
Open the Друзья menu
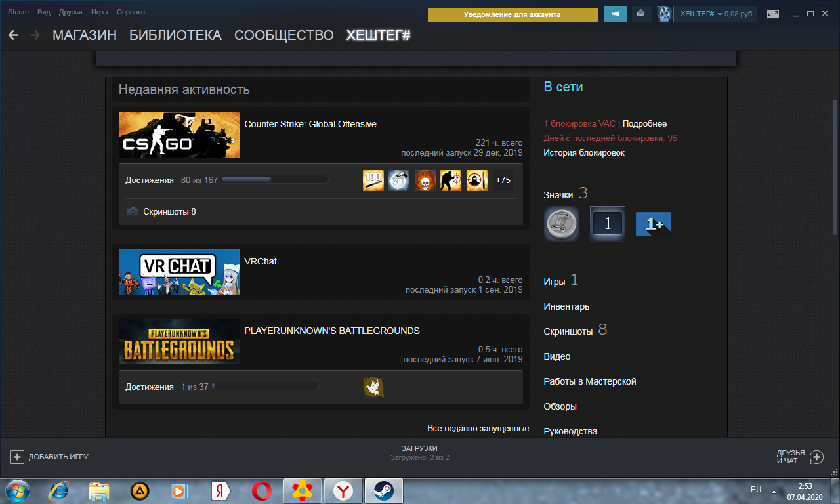pos(70,12)
